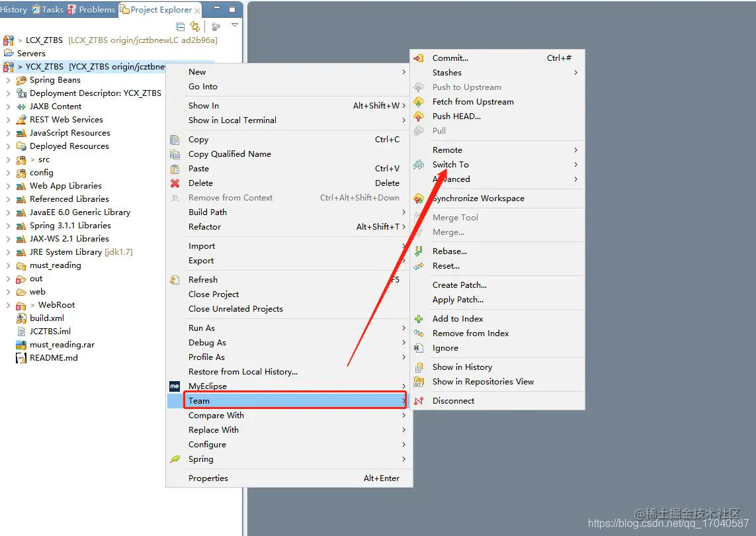Click the Synchronize Workspace icon
Image resolution: width=756 pixels, height=536 pixels.
coord(419,199)
